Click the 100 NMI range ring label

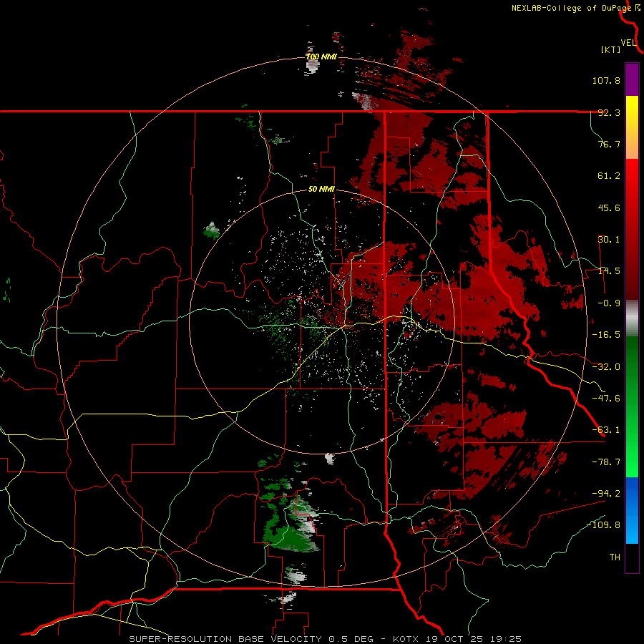pyautogui.click(x=321, y=57)
